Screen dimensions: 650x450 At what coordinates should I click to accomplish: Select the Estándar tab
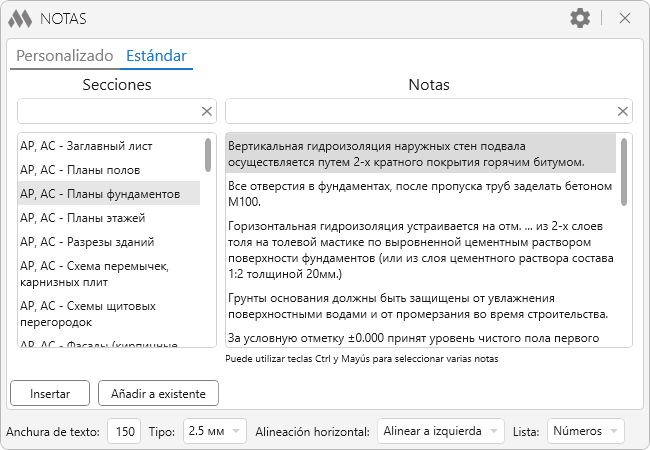[156, 56]
